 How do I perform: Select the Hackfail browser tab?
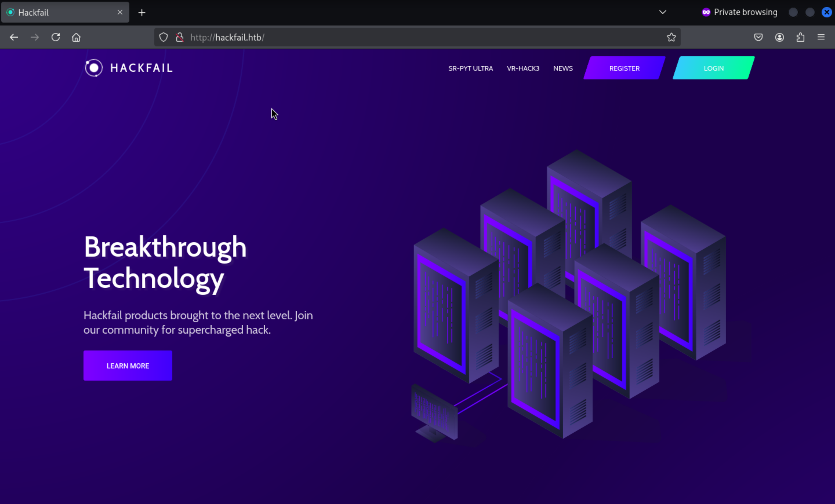[65, 12]
